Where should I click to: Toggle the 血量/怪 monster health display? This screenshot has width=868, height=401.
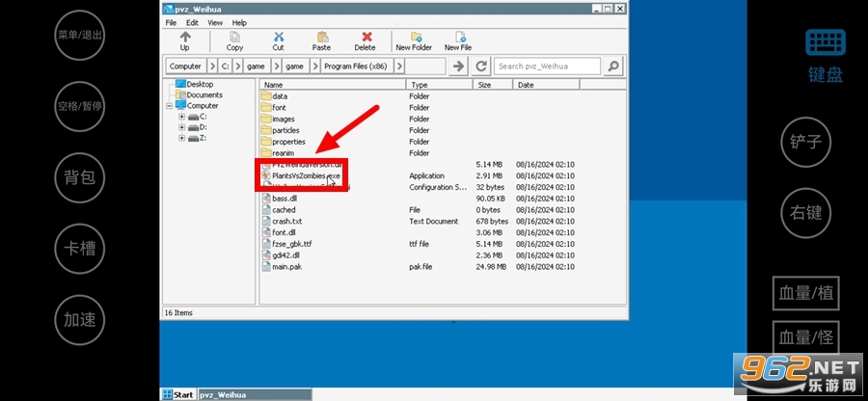click(x=805, y=336)
